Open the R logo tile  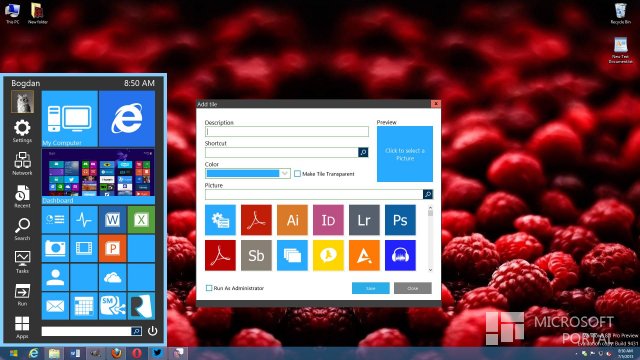coord(141,306)
